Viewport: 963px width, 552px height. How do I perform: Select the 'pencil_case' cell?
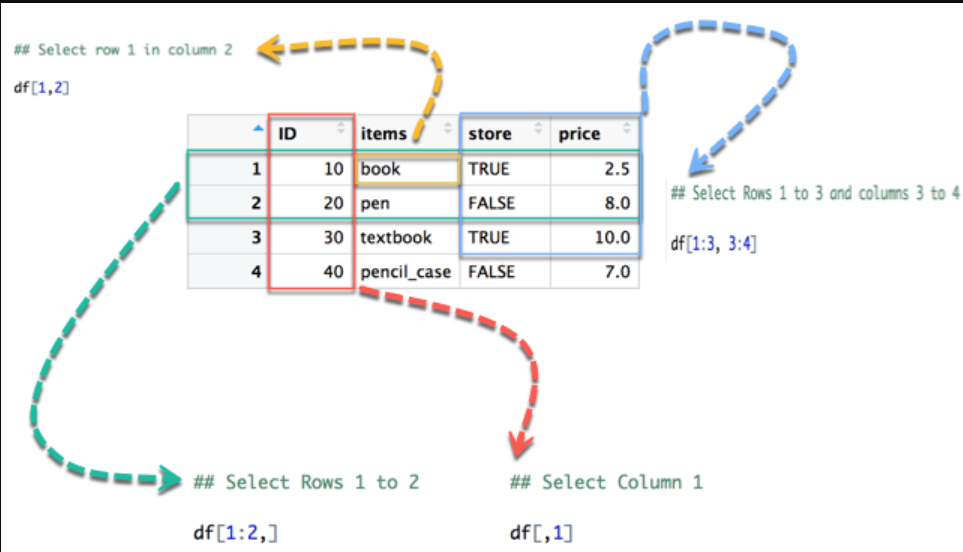[x=407, y=272]
